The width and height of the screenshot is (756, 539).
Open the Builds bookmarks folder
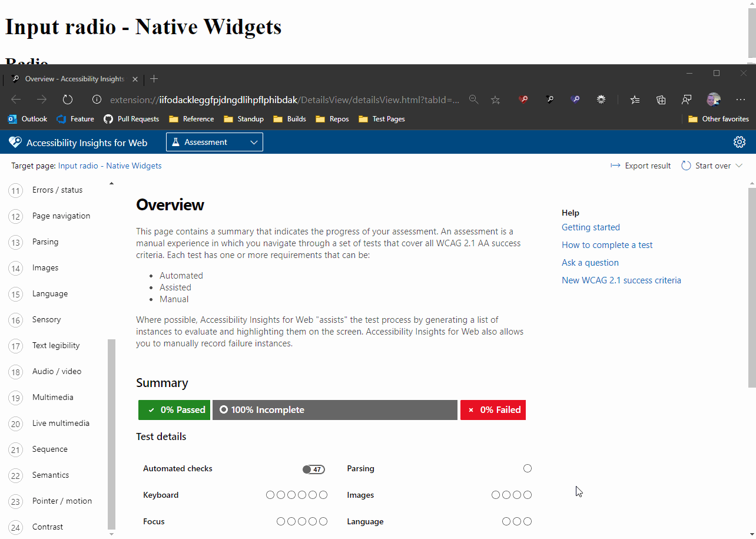pos(290,119)
